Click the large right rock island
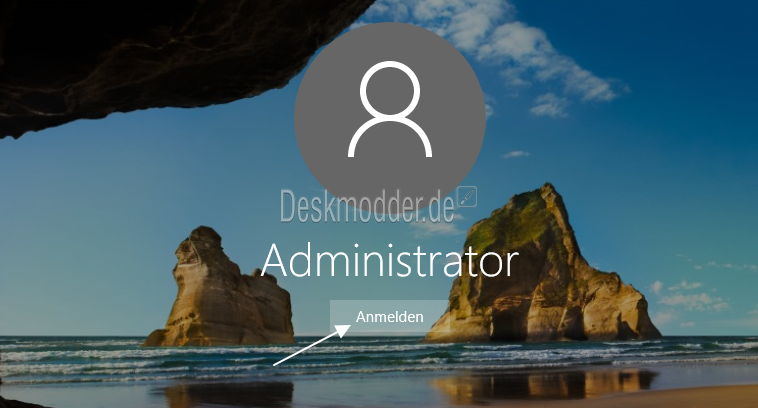 541,271
